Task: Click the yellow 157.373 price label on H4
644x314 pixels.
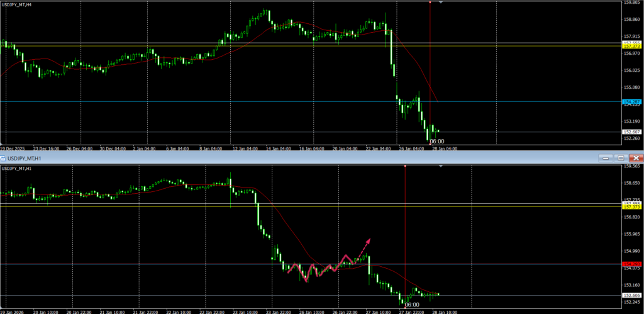Action: (x=631, y=47)
